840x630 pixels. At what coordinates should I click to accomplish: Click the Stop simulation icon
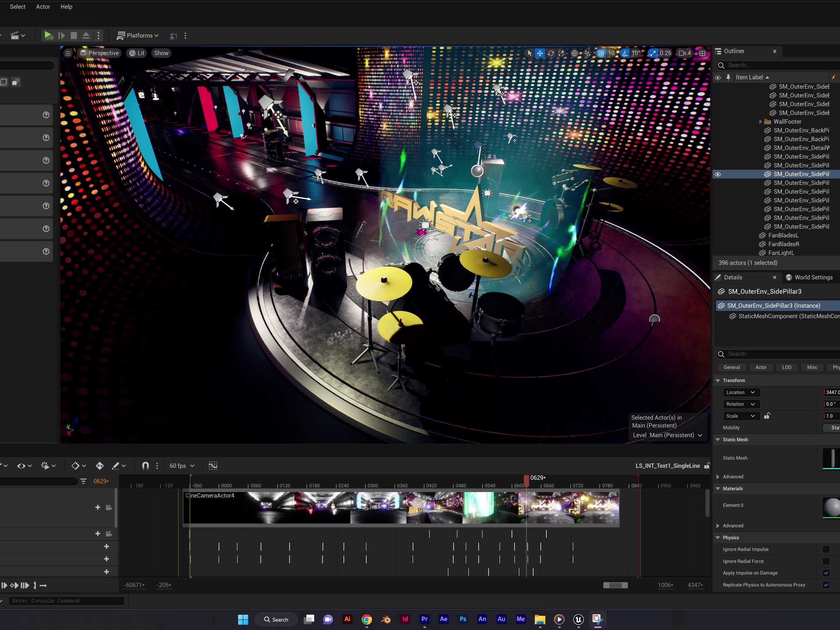click(74, 36)
